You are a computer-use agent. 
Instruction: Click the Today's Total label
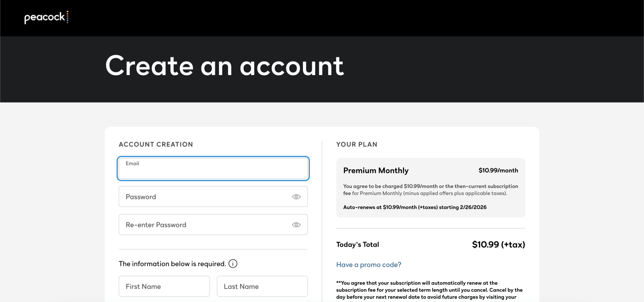click(x=357, y=244)
